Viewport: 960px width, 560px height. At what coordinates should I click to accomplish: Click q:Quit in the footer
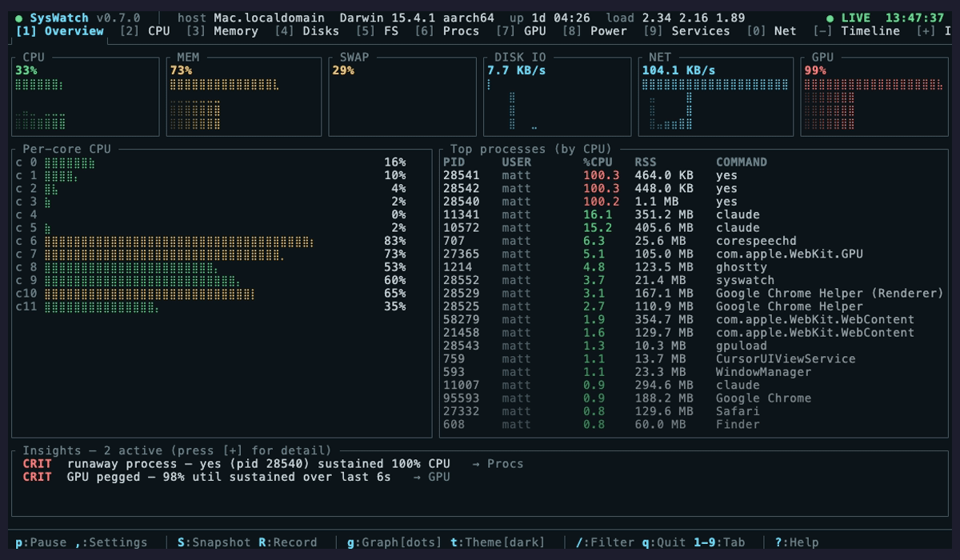click(664, 542)
